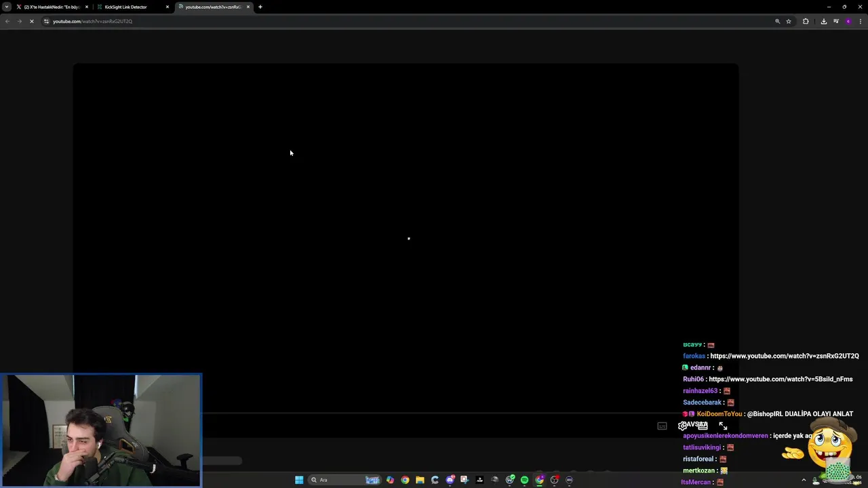Click the black YouTube video player

pos(406,237)
